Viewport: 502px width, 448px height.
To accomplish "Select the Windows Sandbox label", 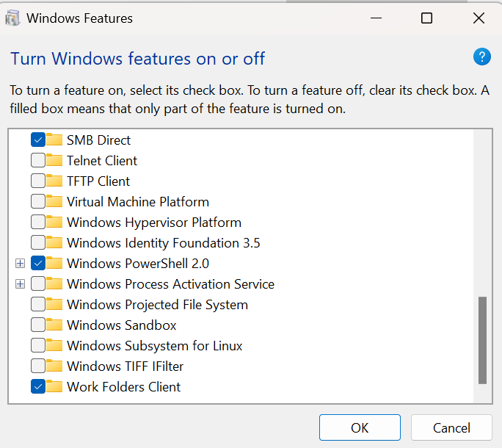I will click(122, 325).
